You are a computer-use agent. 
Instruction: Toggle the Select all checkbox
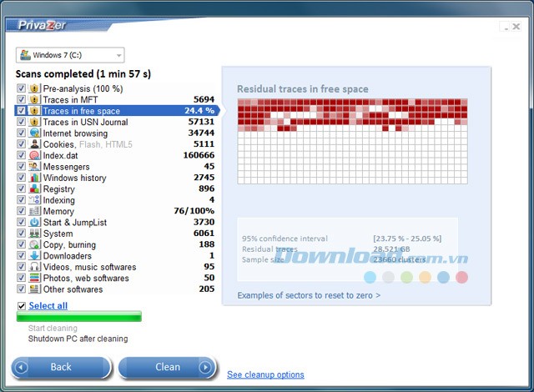coord(22,306)
